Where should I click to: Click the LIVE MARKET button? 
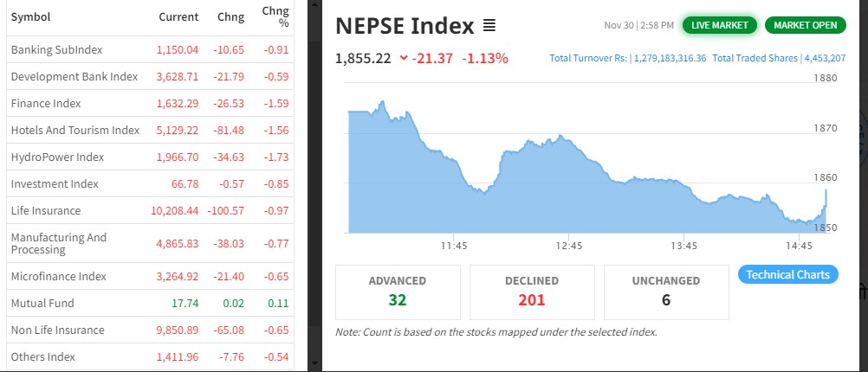(719, 25)
